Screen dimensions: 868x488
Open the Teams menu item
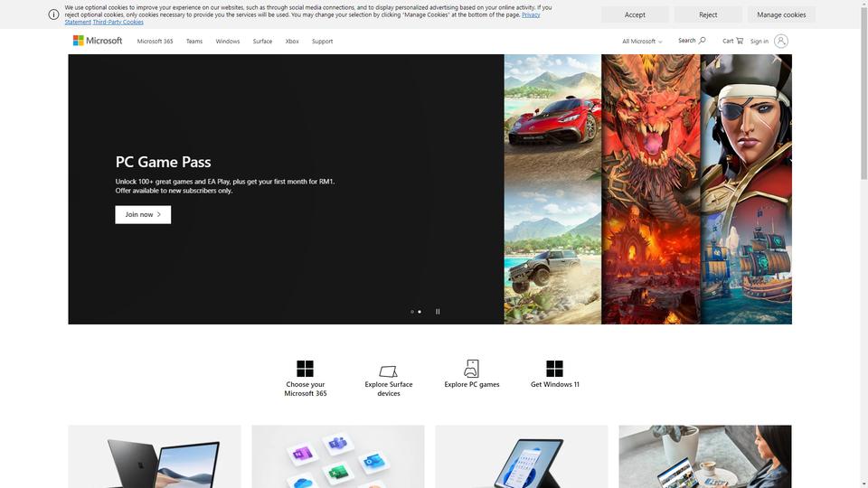(x=194, y=41)
